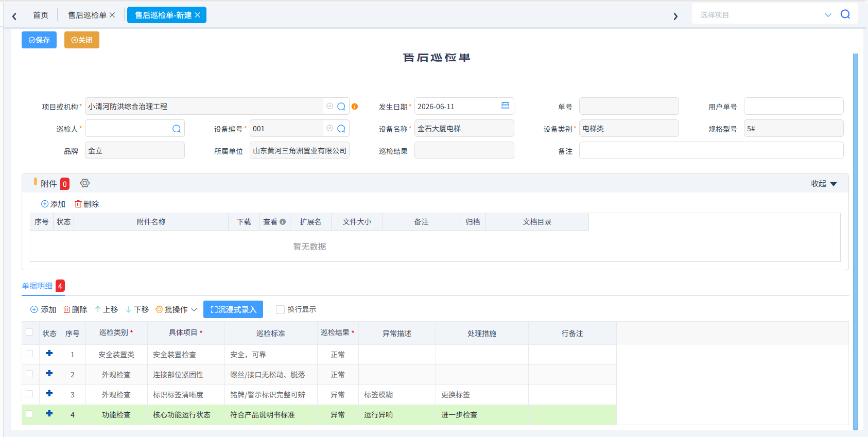Click the plus icon on detail row 3

49,393
